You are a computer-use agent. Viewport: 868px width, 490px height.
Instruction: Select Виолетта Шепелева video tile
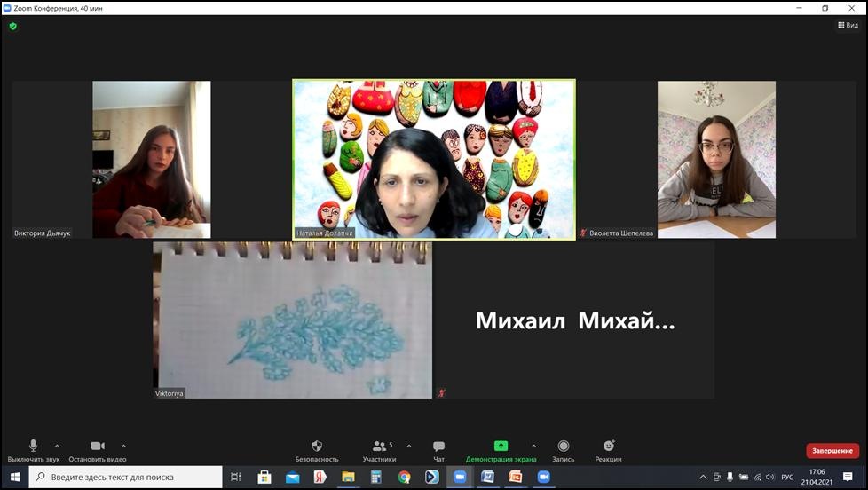(x=716, y=160)
